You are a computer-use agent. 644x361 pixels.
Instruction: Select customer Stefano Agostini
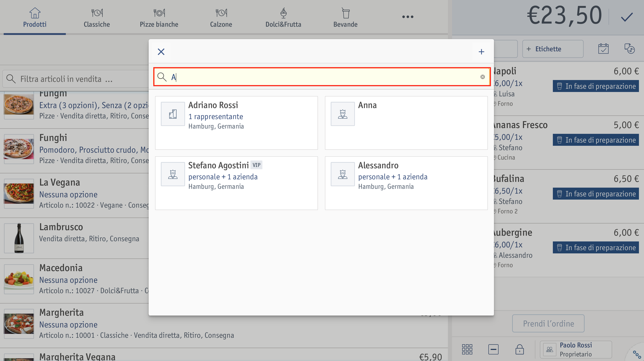pyautogui.click(x=236, y=183)
